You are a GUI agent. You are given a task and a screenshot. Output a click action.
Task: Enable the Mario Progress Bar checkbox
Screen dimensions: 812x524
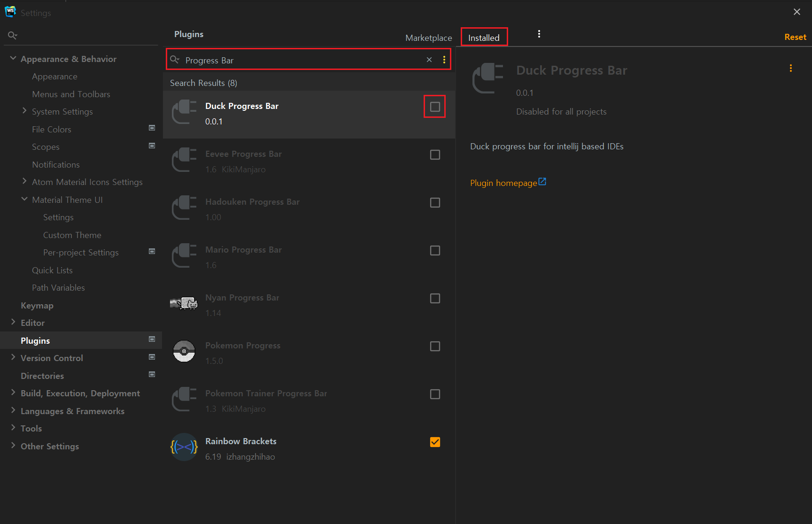435,250
